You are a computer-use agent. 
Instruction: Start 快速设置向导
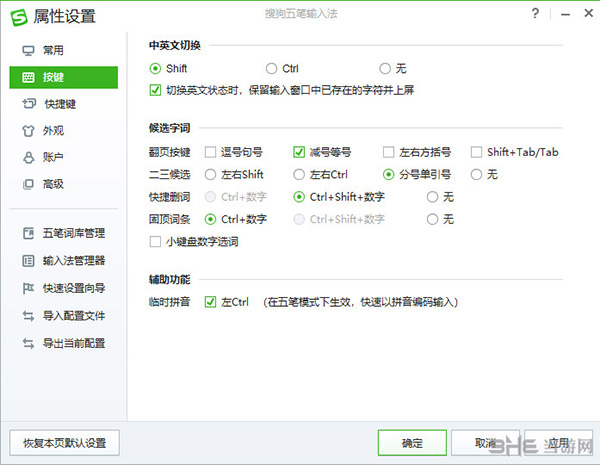64,288
